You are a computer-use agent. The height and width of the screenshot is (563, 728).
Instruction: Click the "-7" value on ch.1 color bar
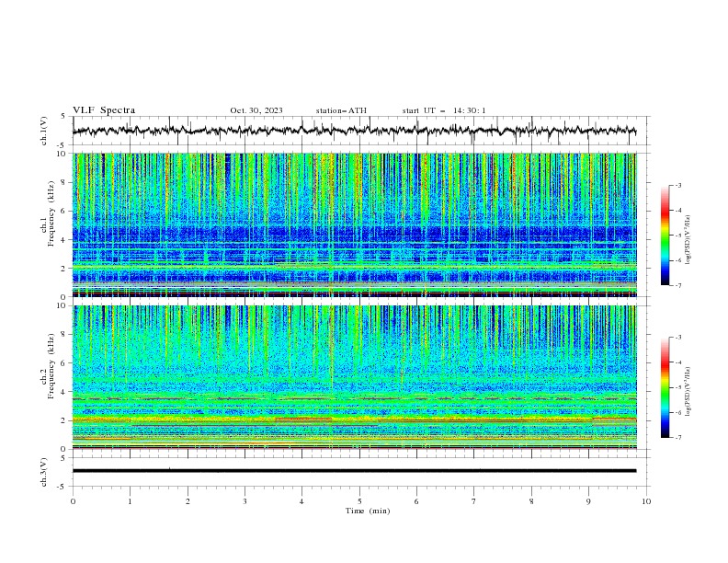(678, 285)
